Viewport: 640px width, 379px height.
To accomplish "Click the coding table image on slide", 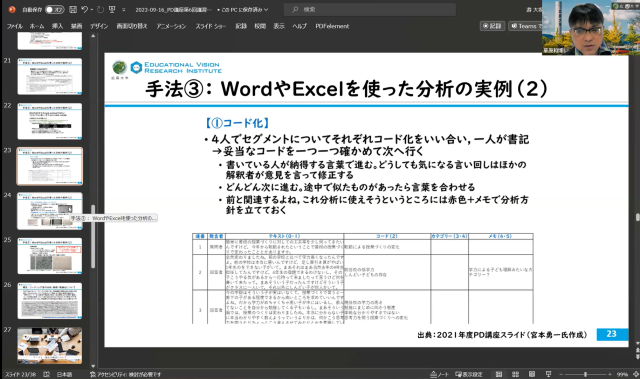I will [x=362, y=279].
